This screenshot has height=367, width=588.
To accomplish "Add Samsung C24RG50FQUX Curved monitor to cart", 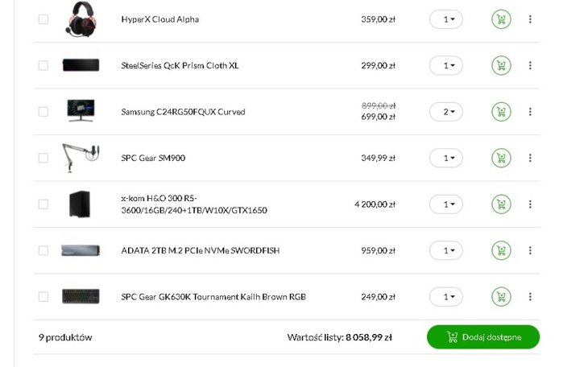I will point(501,112).
